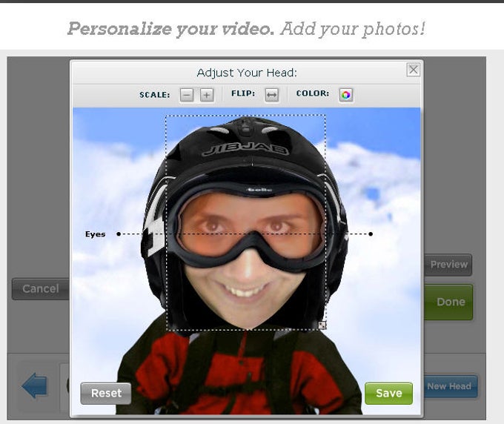Click the right endpoint of Eyes guideline
The image size is (504, 424).
(371, 234)
